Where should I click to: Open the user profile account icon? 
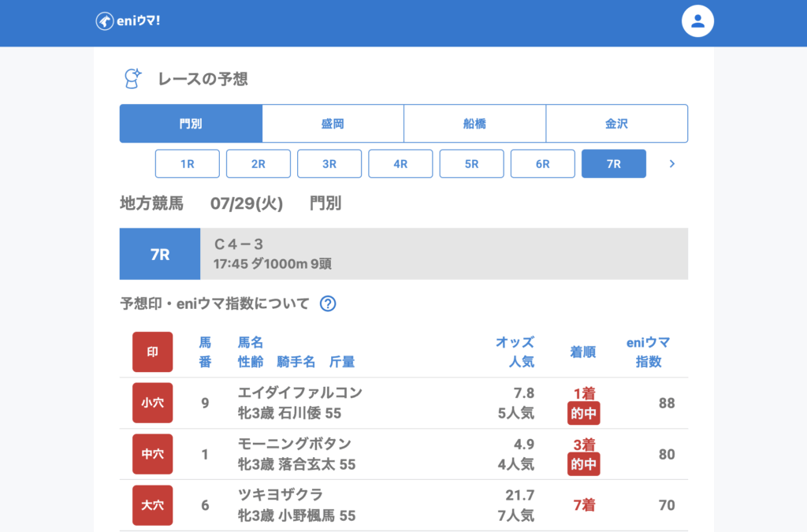click(x=697, y=21)
